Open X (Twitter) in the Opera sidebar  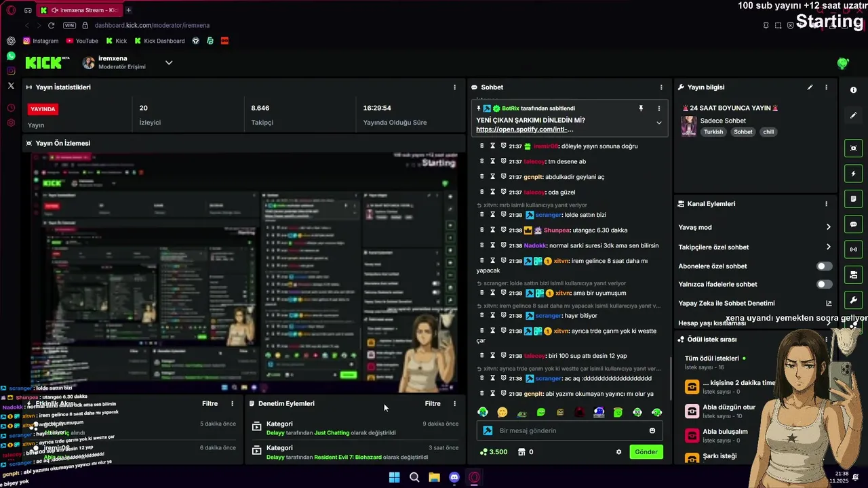[x=11, y=85]
